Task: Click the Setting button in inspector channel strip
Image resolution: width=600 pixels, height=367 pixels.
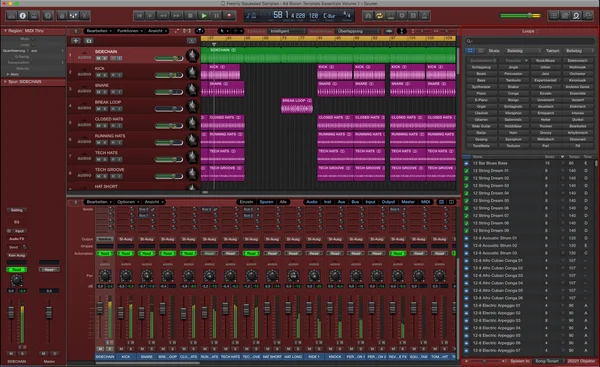Action: click(x=16, y=210)
